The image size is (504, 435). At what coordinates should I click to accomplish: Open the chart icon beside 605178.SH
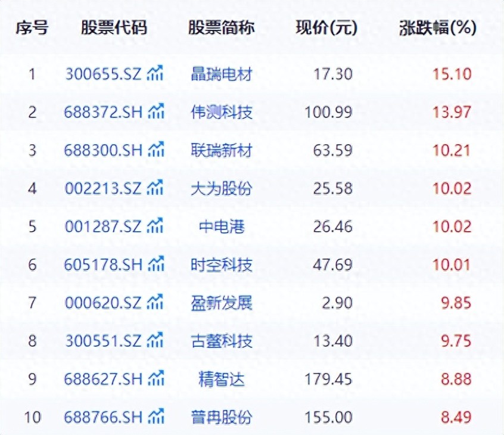tap(156, 265)
